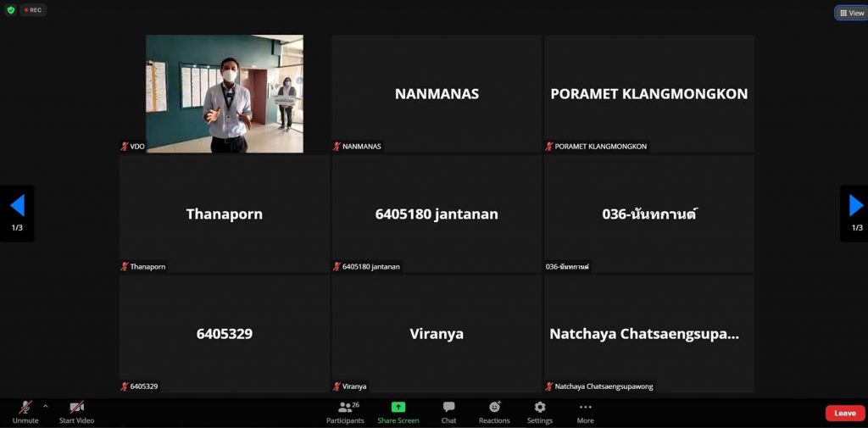Screen dimensions: 868x428
Task: Open the Reactions menu
Action: click(x=494, y=412)
